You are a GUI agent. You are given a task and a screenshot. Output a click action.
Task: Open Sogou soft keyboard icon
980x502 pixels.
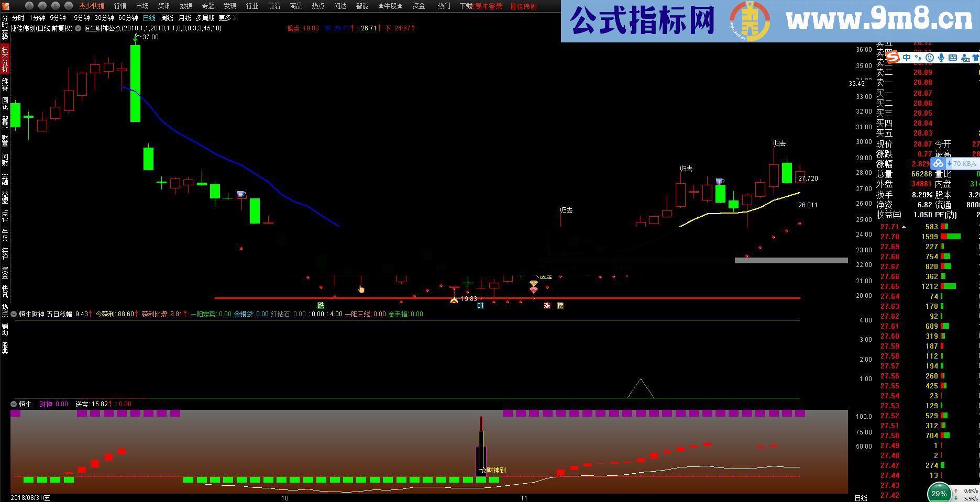pos(953,58)
